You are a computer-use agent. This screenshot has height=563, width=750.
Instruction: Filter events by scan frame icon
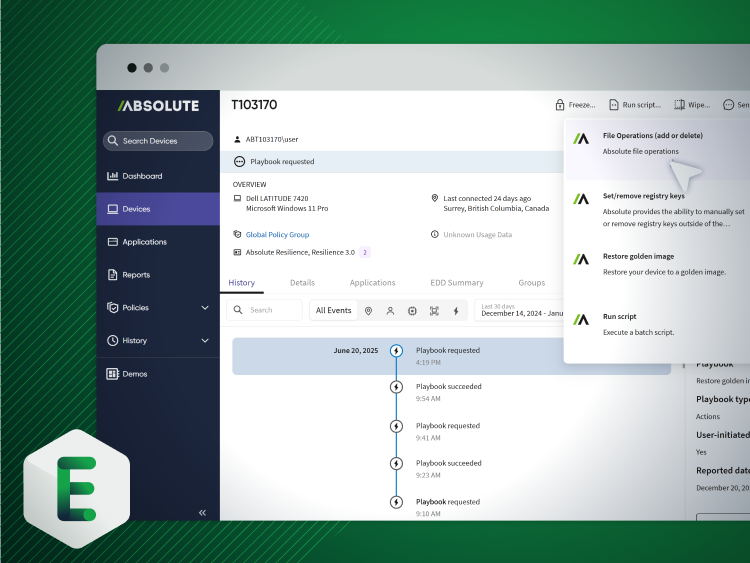pyautogui.click(x=434, y=310)
